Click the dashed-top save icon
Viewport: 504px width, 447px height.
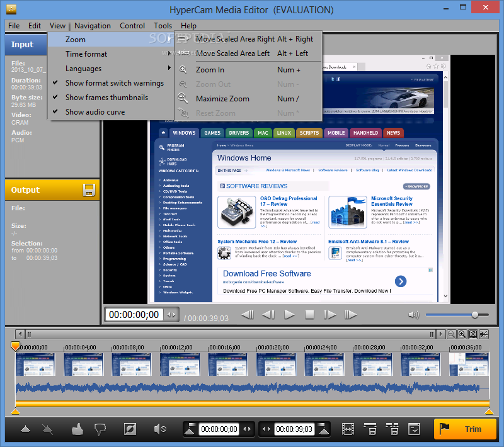(392, 429)
